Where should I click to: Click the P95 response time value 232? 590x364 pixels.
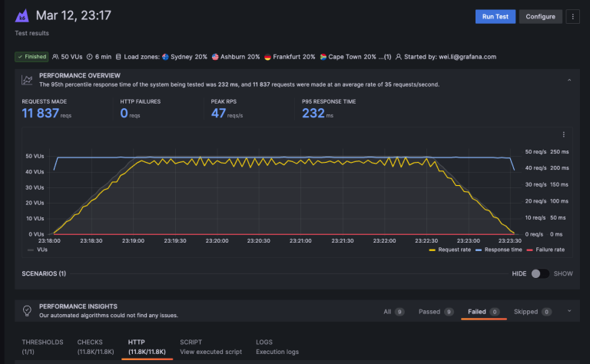(x=313, y=114)
